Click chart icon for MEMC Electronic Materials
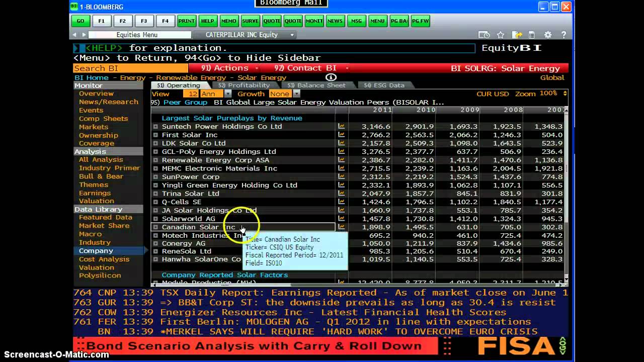644x362 pixels. pyautogui.click(x=341, y=168)
